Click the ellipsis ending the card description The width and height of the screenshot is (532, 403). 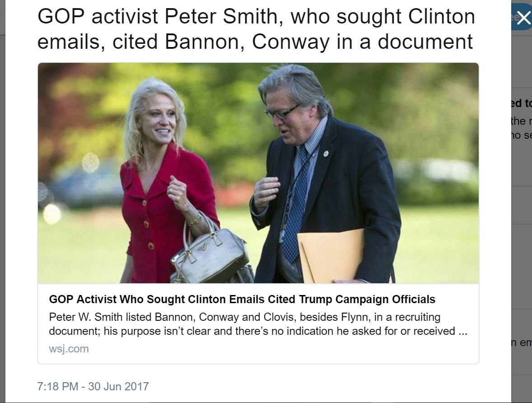point(463,331)
